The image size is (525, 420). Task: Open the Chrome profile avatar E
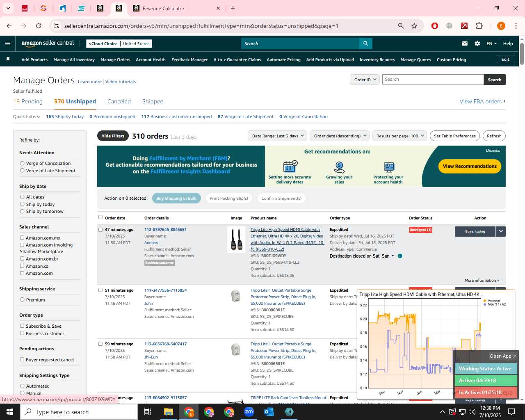point(501,26)
